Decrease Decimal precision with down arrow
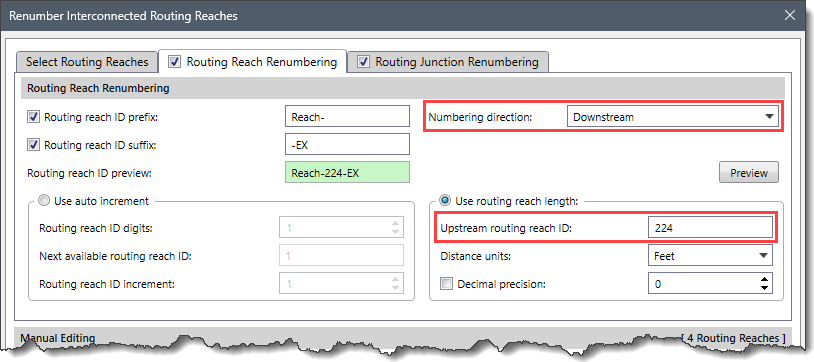This screenshot has width=814, height=362. (x=764, y=288)
